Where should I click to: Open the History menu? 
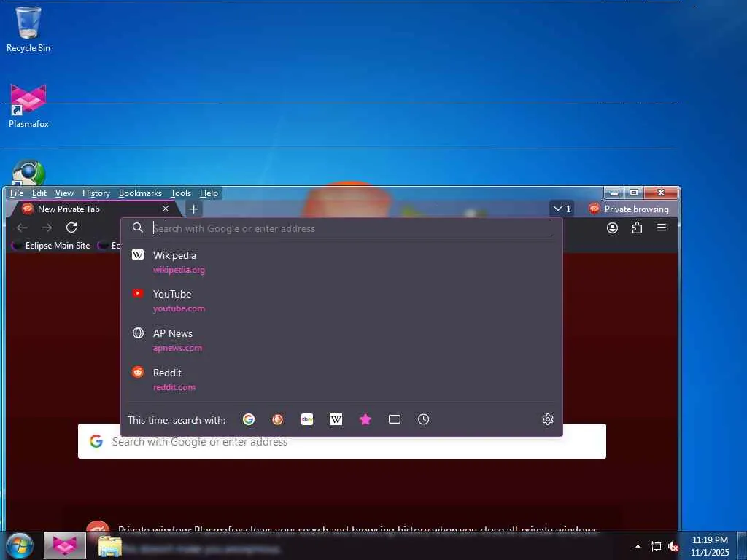[96, 192]
